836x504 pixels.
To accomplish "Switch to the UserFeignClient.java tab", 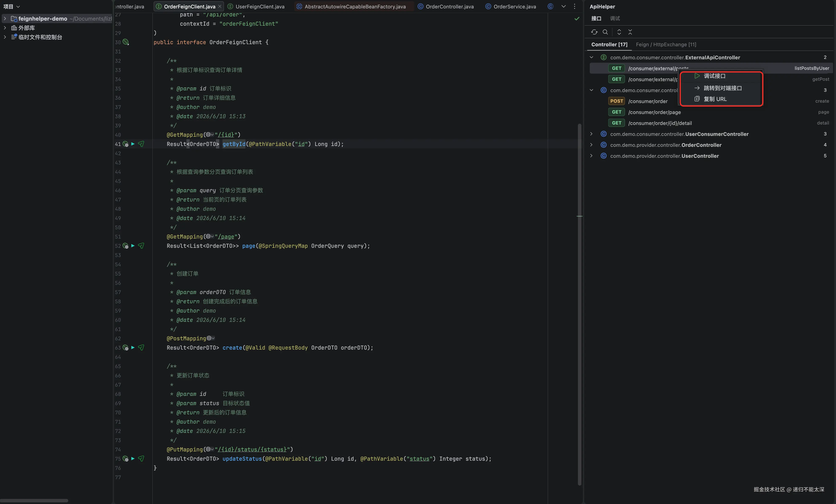I will (256, 7).
